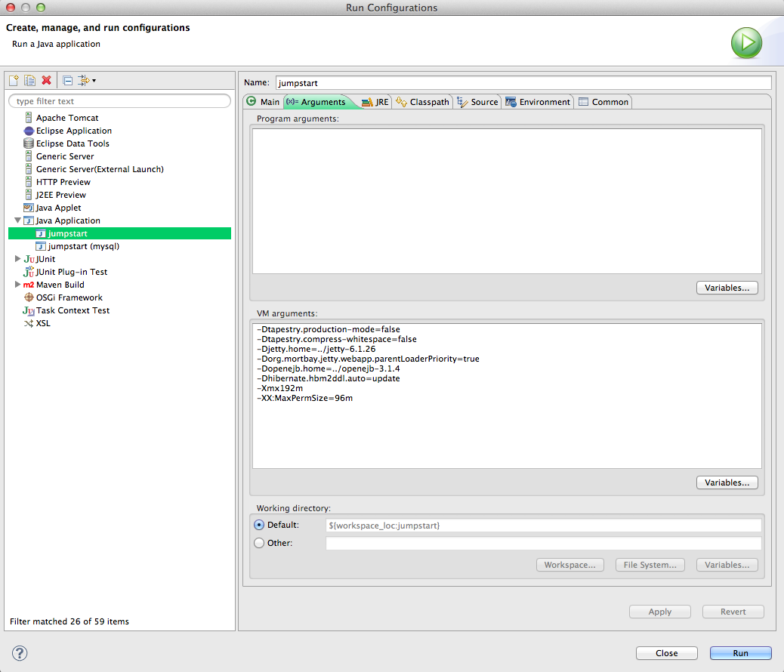The image size is (784, 672).
Task: Open the Common tab
Action: (x=603, y=101)
